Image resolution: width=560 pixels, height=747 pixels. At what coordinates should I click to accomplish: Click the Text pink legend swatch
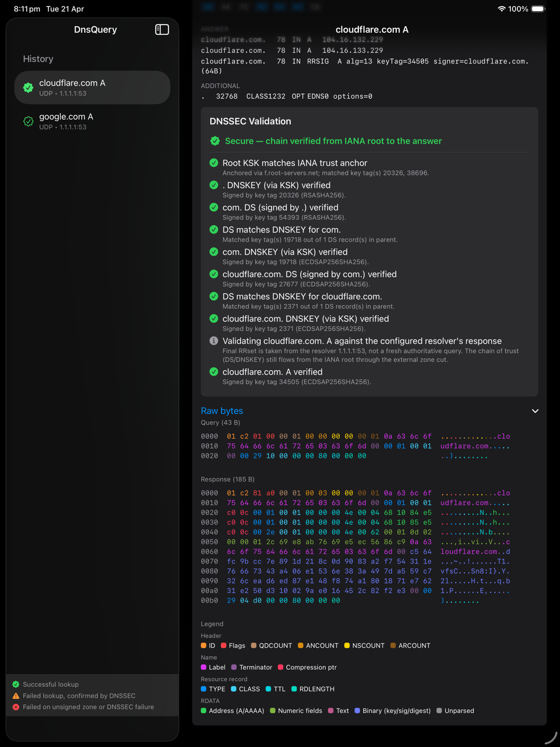pos(331,711)
